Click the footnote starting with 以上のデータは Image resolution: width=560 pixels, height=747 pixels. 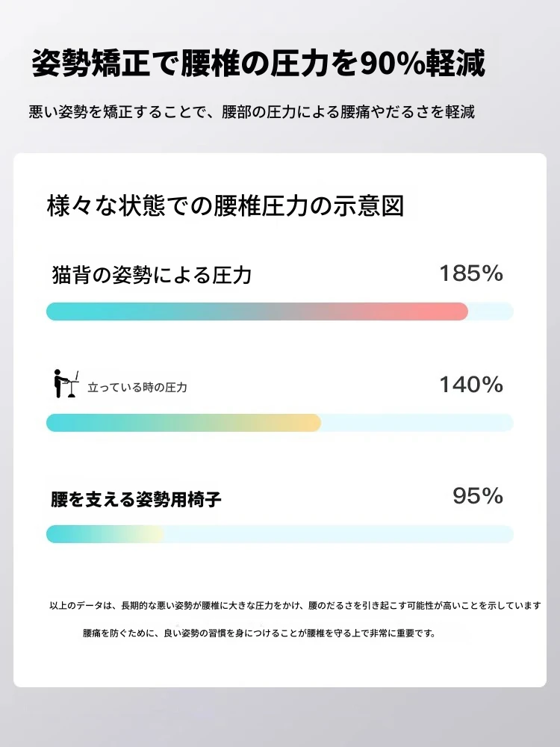[295, 605]
